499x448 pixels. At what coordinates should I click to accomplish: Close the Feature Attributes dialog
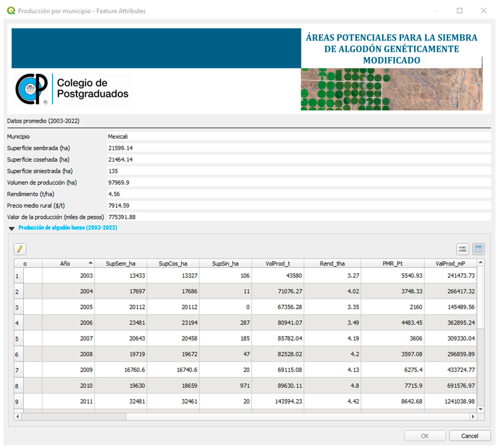click(484, 11)
